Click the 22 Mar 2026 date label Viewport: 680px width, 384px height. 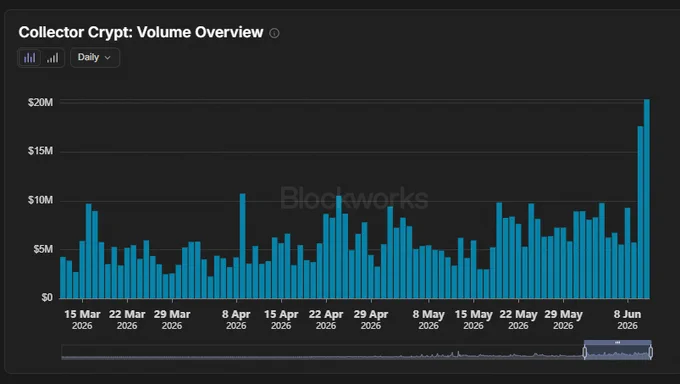click(127, 319)
